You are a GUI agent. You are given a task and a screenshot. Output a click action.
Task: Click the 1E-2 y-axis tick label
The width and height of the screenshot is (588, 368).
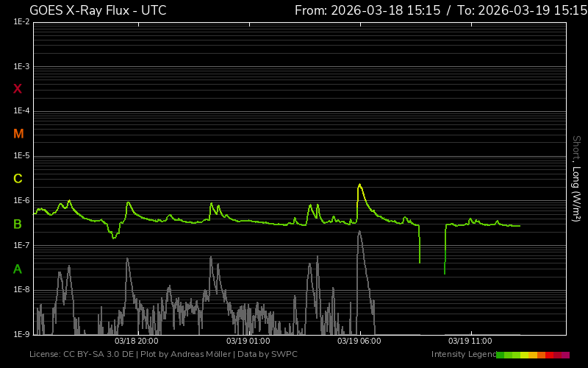[x=21, y=22]
